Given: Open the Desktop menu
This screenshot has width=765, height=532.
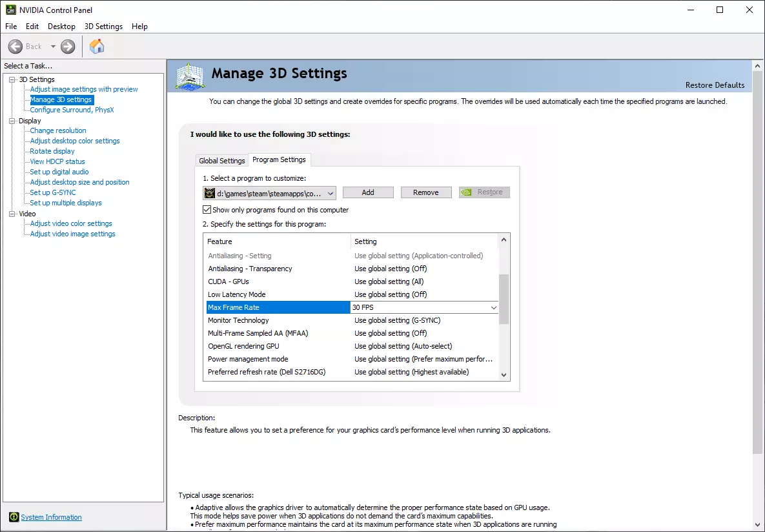Looking at the screenshot, I should (61, 26).
